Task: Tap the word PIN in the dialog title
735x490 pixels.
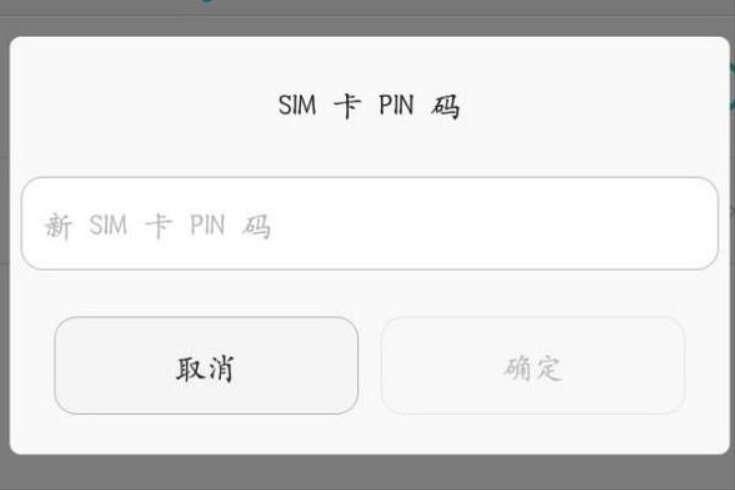Action: (396, 105)
